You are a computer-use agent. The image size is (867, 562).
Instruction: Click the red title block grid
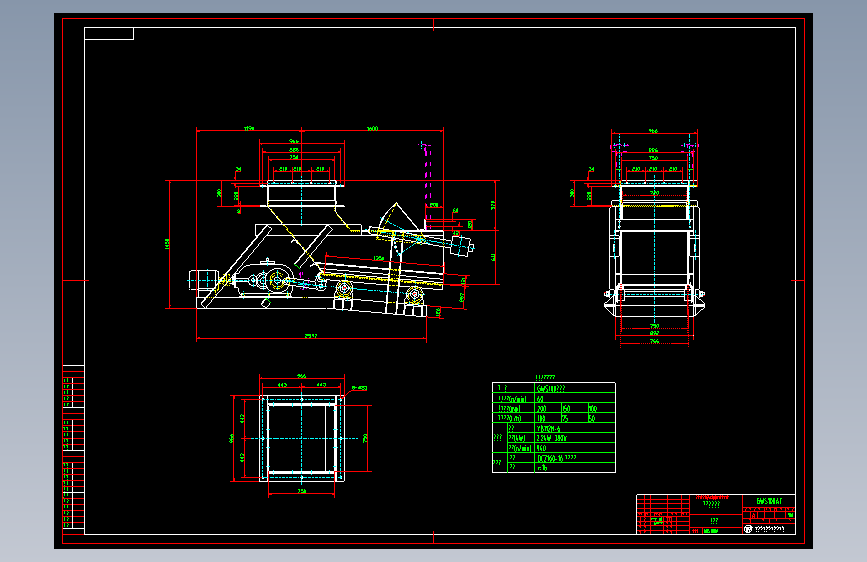716,514
